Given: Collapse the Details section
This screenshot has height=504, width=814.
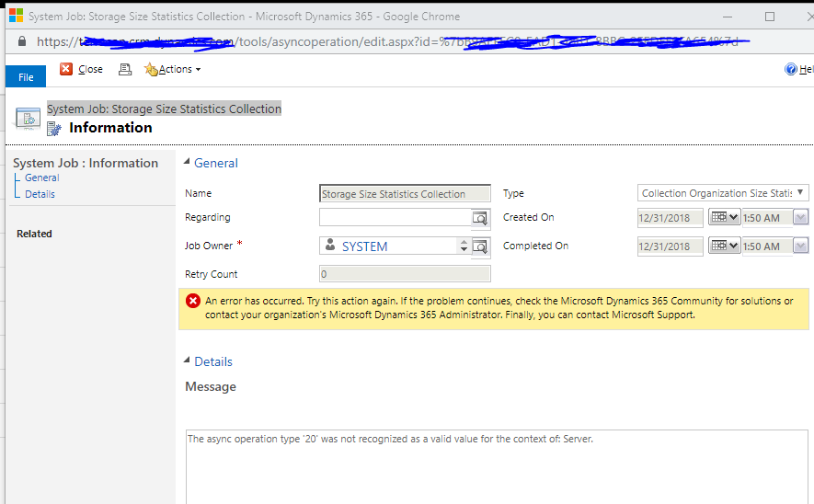Looking at the screenshot, I should 187,361.
